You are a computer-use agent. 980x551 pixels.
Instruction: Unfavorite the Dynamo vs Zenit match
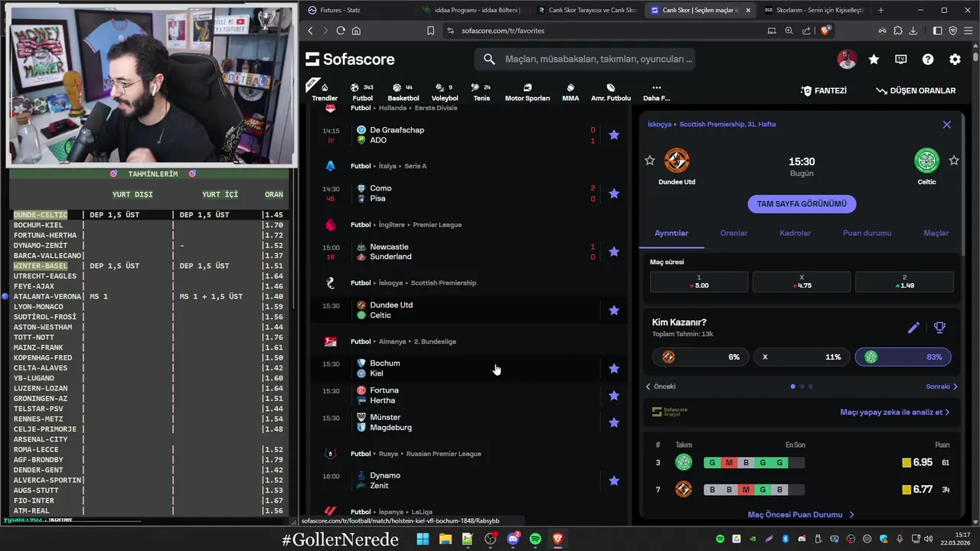point(613,481)
